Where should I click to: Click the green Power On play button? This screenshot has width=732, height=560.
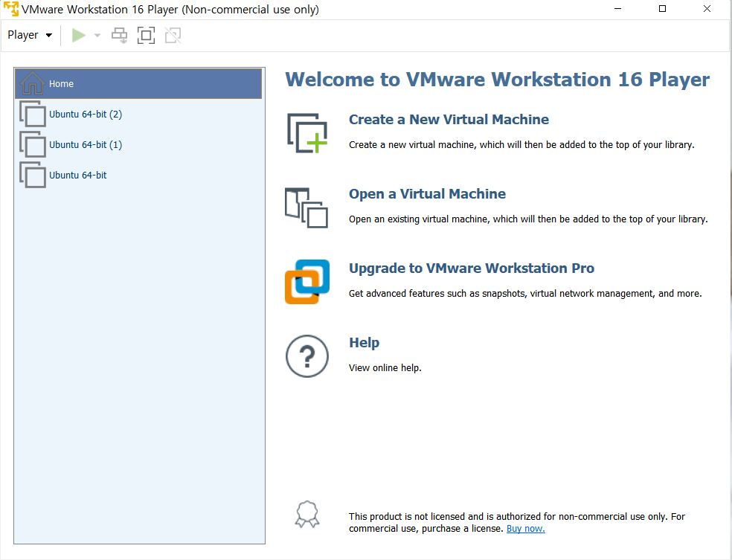pyautogui.click(x=78, y=35)
